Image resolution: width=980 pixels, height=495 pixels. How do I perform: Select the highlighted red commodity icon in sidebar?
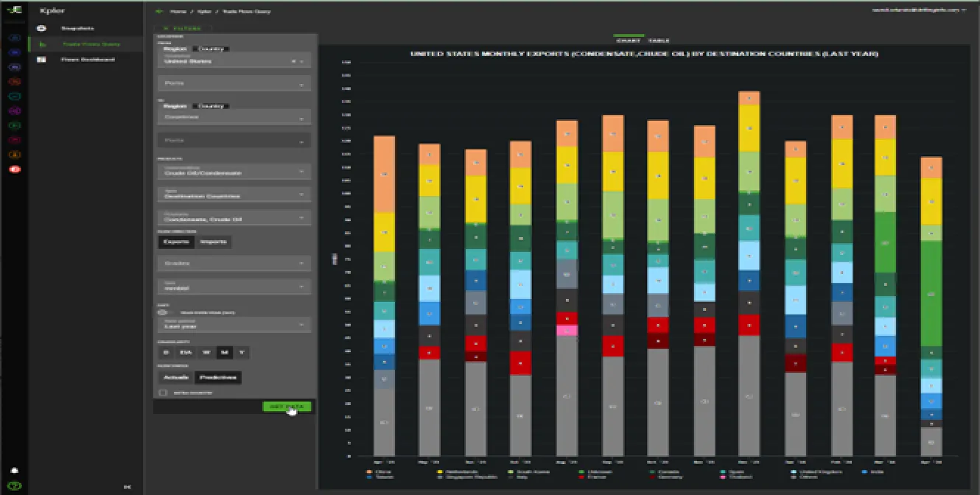[15, 168]
